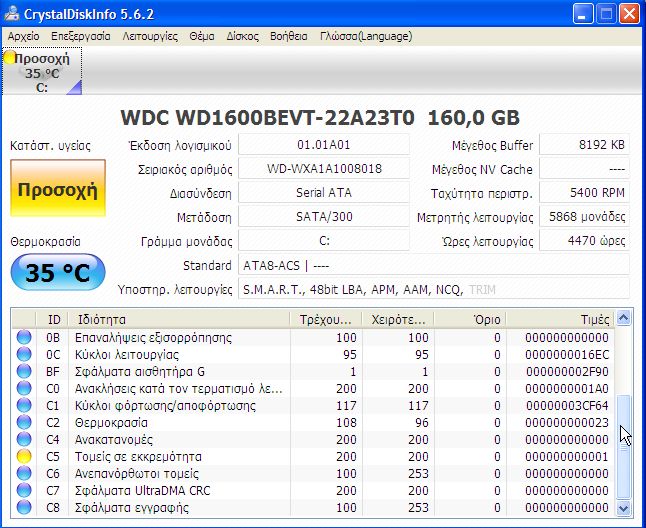The image size is (646, 528).
Task: Click the ATA8-ACS standard field
Action: tap(434, 266)
